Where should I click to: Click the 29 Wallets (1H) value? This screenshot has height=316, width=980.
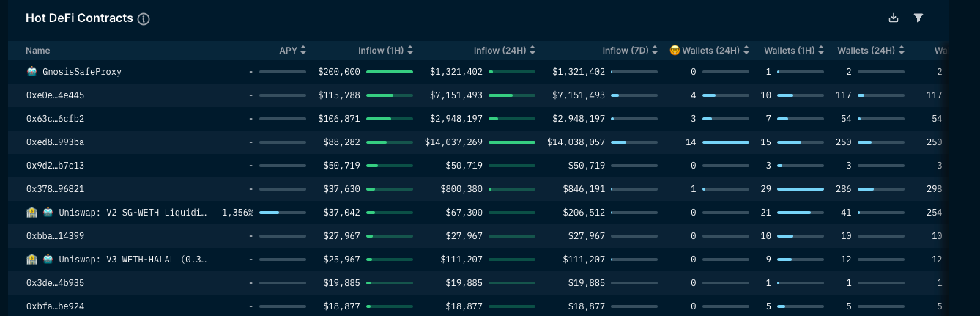click(766, 189)
